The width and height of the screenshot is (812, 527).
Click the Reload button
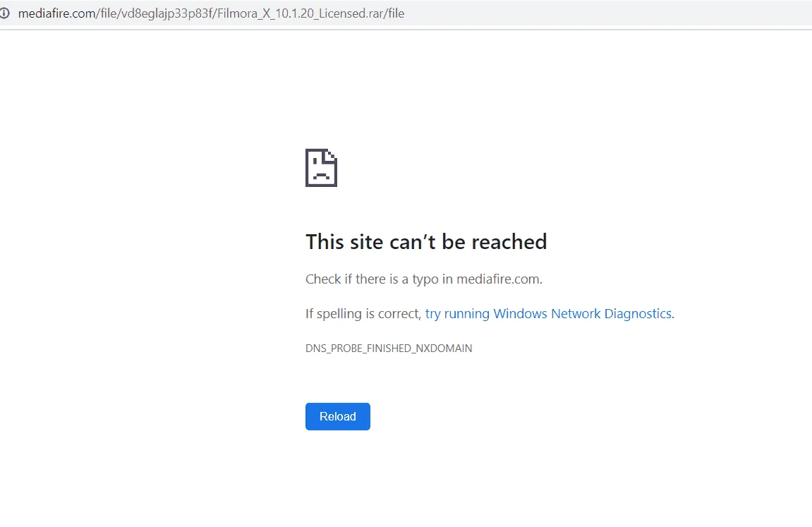[x=338, y=416]
